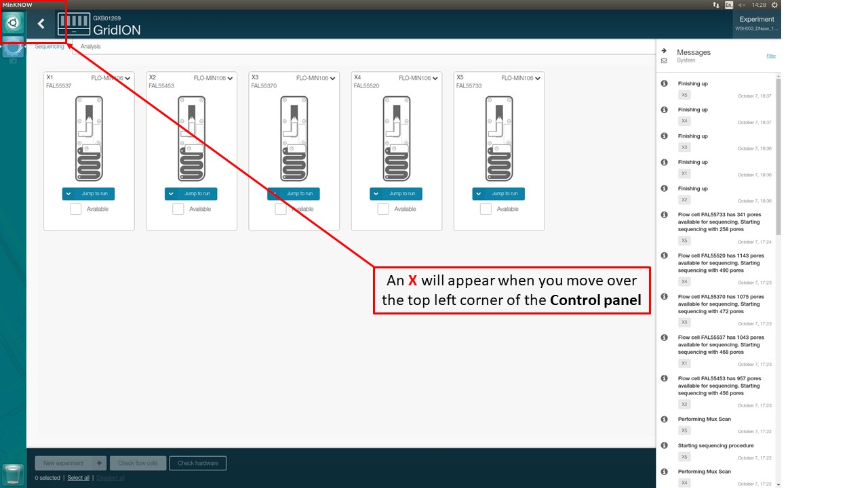Screen dimensions: 868x488
Task: Expand chevron on X5 Jump to run
Action: click(x=479, y=193)
